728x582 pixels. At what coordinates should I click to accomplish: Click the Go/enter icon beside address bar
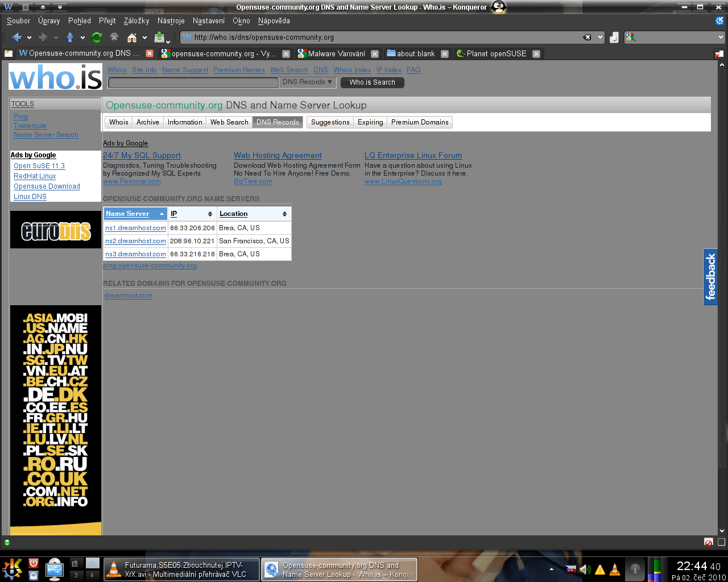(x=614, y=38)
